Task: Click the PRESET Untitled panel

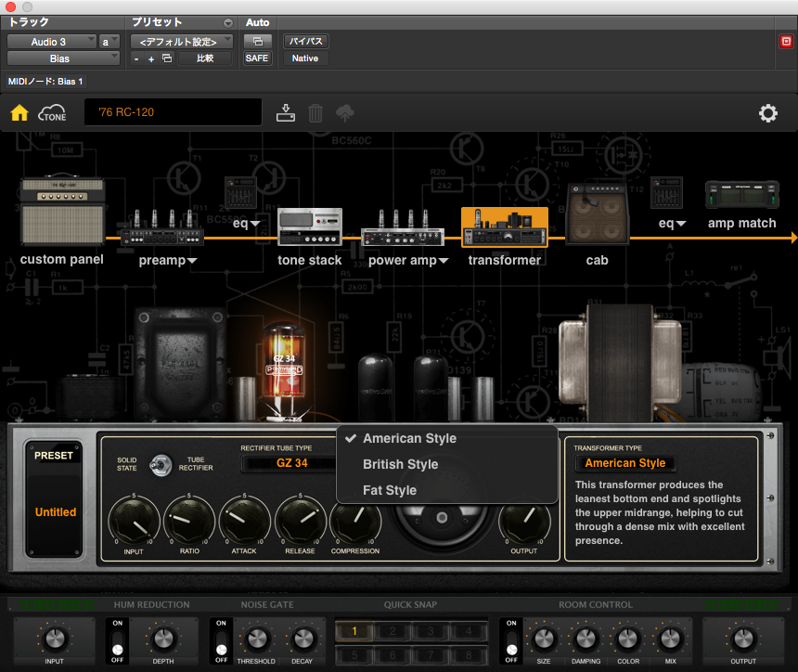Action: pos(54,499)
